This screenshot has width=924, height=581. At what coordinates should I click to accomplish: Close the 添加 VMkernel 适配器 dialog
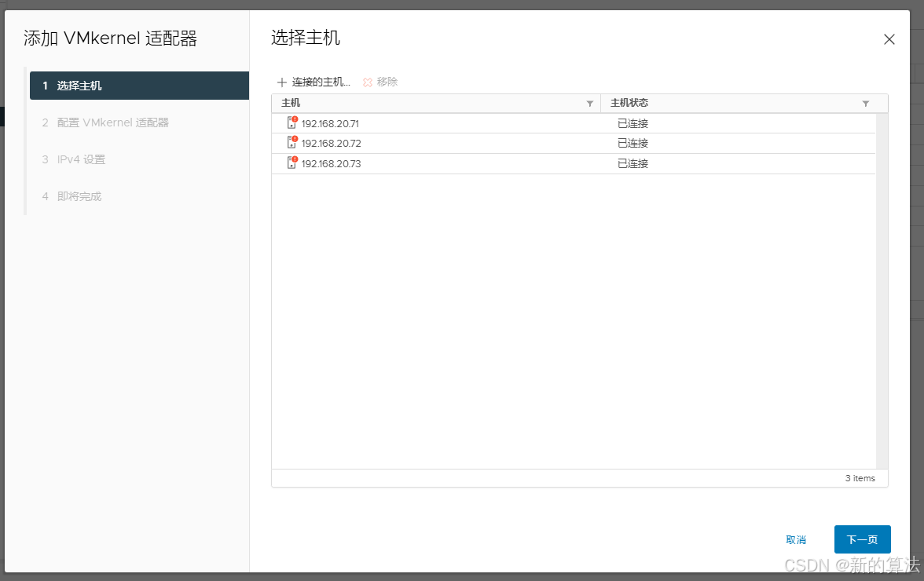point(889,39)
